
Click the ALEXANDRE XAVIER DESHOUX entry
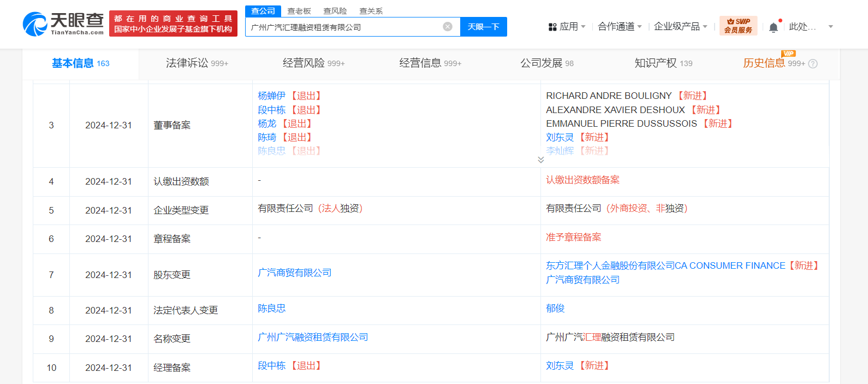pyautogui.click(x=615, y=110)
